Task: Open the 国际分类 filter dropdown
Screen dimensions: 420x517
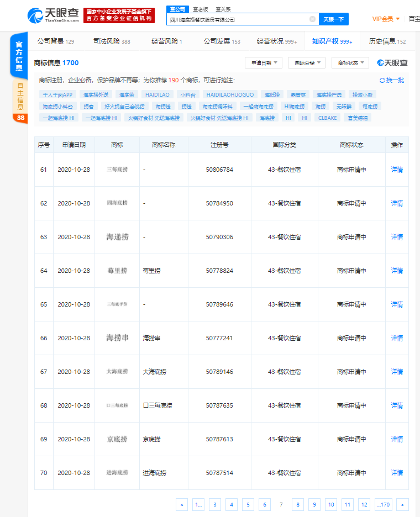Action: pyautogui.click(x=306, y=63)
